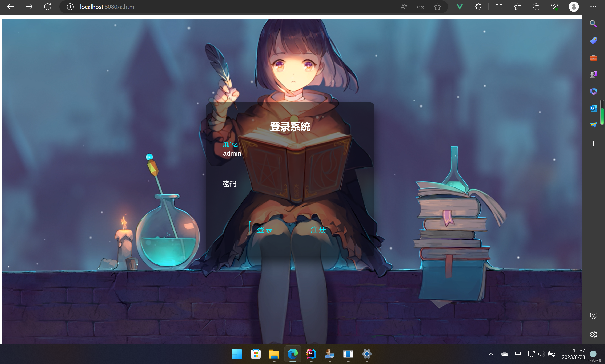Switch to Microsoft Edge in taskbar

[x=293, y=354]
